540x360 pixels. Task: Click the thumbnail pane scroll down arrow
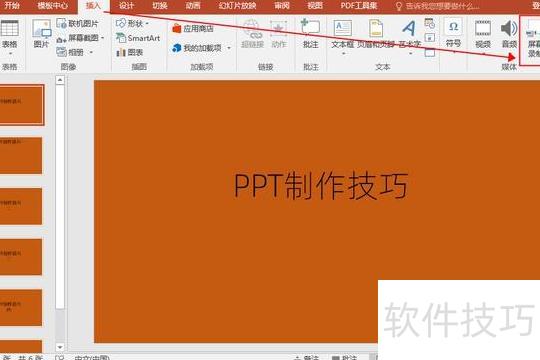click(x=60, y=347)
